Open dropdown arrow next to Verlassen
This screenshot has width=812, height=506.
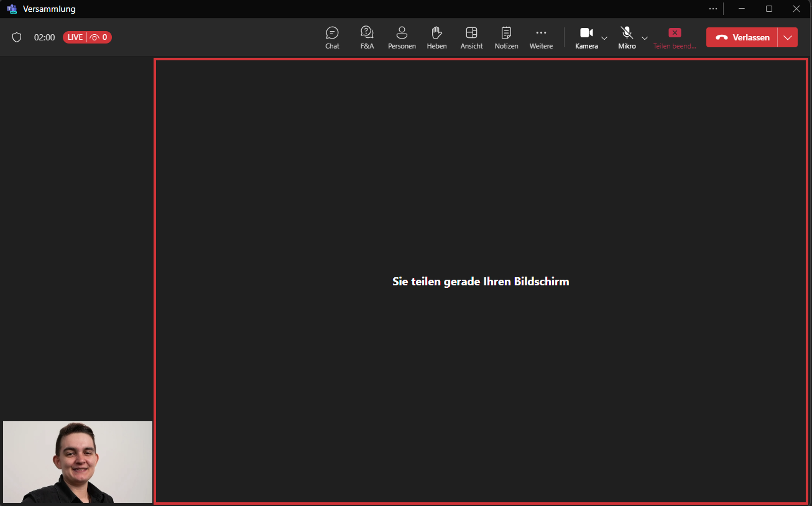pos(788,37)
